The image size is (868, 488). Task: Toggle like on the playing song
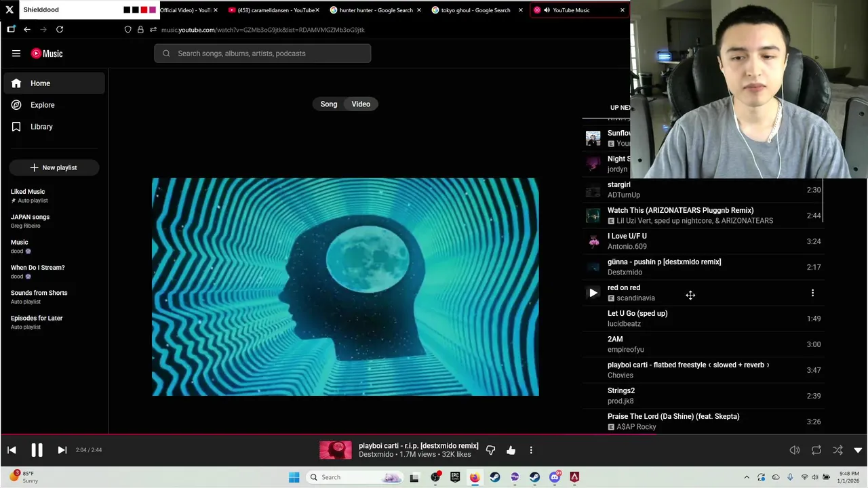coord(511,450)
